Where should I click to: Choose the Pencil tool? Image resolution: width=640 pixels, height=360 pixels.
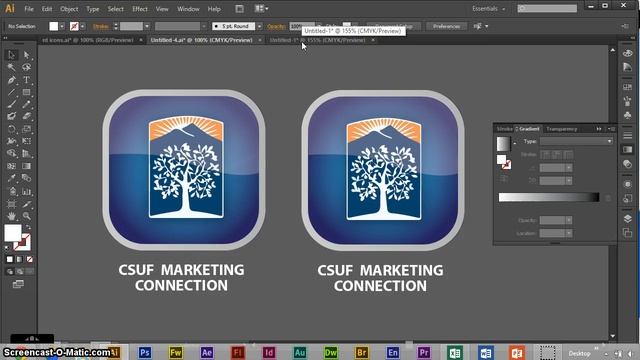27,104
